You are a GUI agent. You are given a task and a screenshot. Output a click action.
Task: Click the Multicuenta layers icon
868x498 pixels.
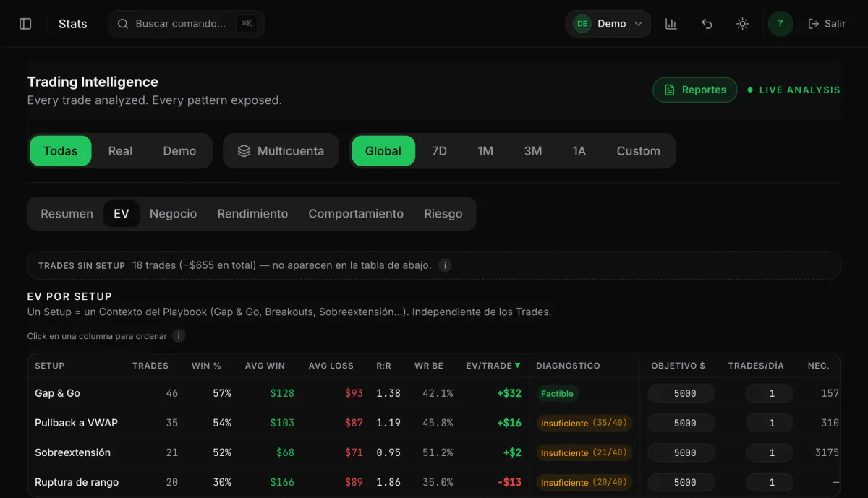(244, 151)
